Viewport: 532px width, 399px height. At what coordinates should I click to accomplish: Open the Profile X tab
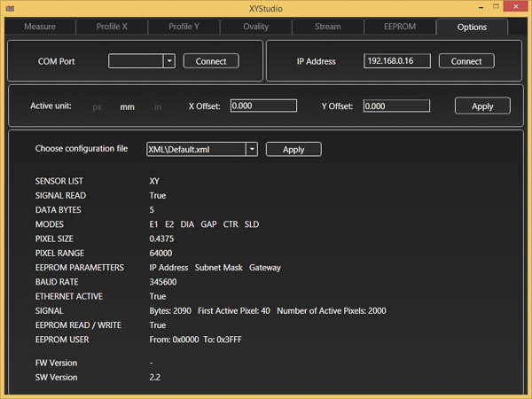tap(113, 27)
